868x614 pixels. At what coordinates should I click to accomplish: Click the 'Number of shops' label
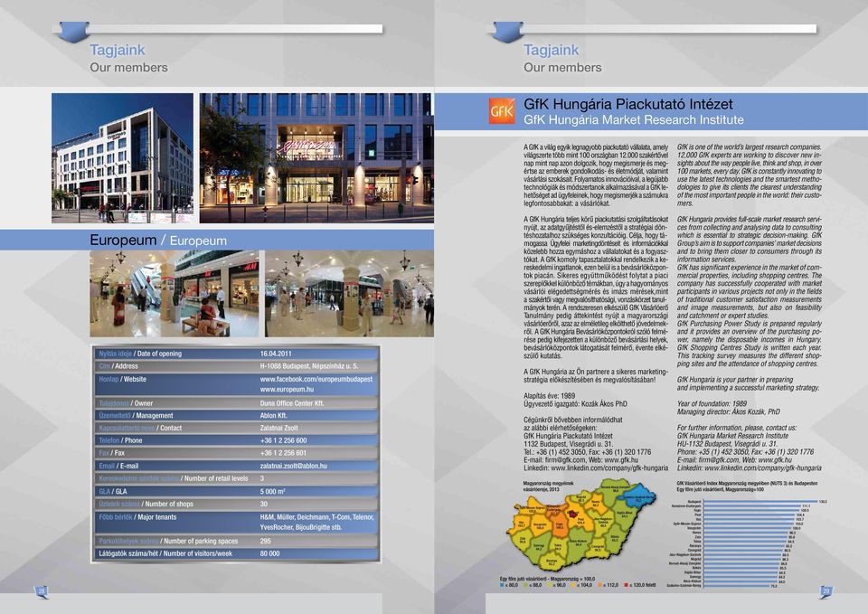[146, 504]
